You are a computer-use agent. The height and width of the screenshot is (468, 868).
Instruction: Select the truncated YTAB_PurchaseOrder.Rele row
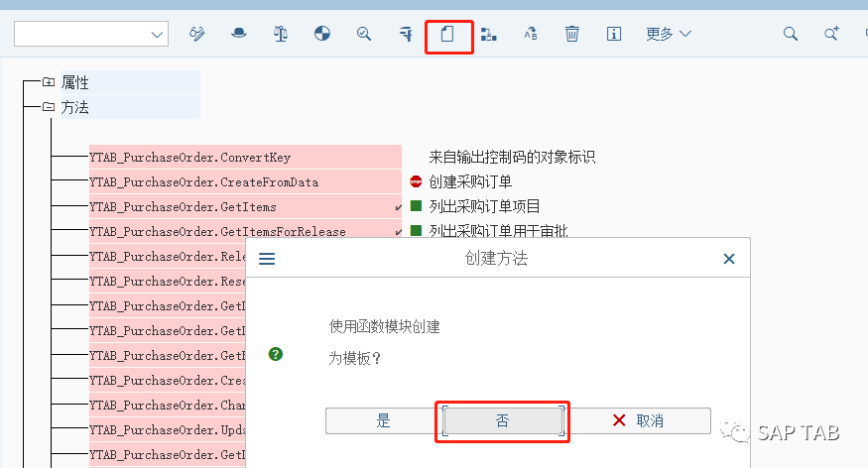point(168,256)
